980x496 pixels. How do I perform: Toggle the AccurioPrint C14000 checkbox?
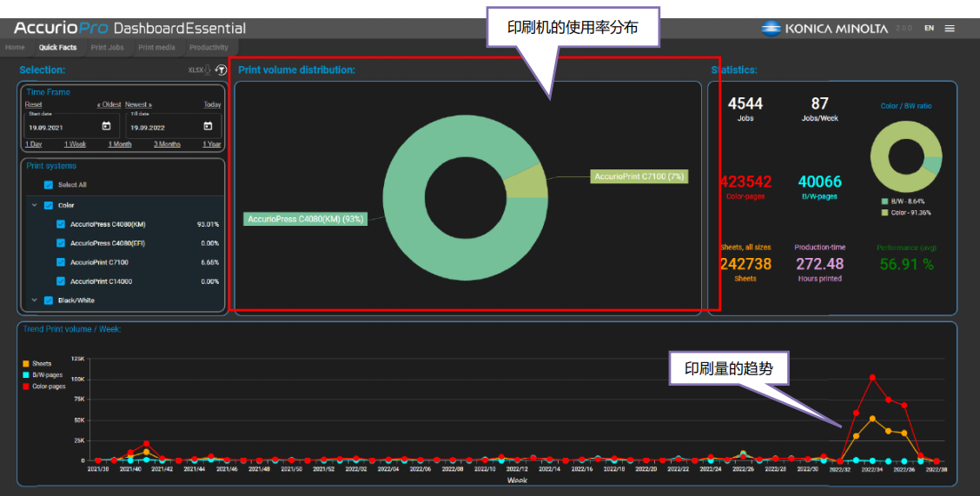coord(61,281)
